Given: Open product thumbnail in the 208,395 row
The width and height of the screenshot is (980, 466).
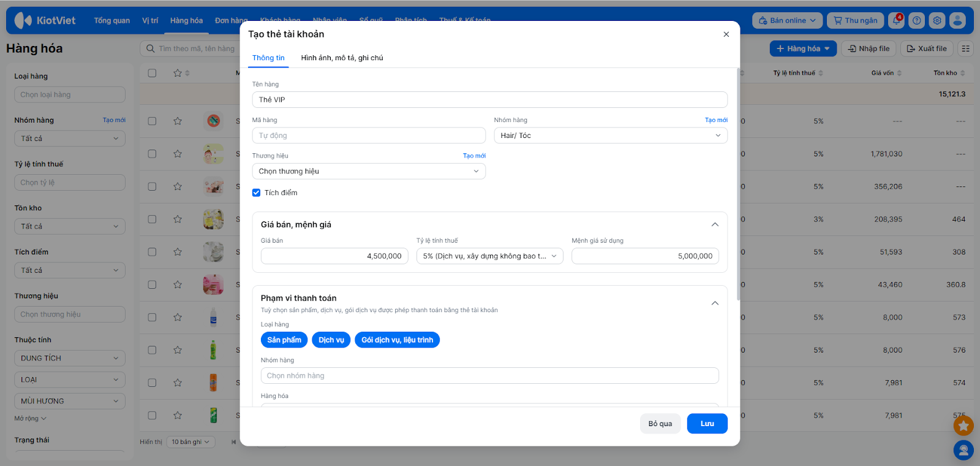Looking at the screenshot, I should pyautogui.click(x=213, y=219).
